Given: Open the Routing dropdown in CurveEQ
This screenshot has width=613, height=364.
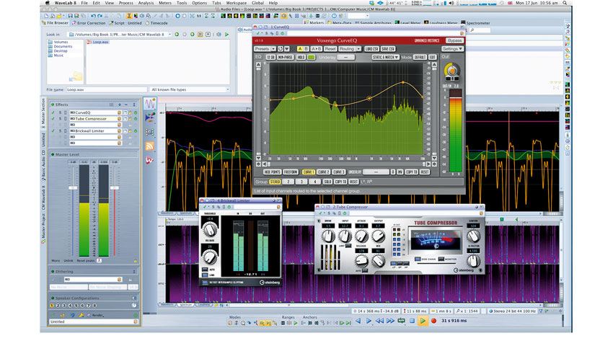Looking at the screenshot, I should click(x=350, y=49).
